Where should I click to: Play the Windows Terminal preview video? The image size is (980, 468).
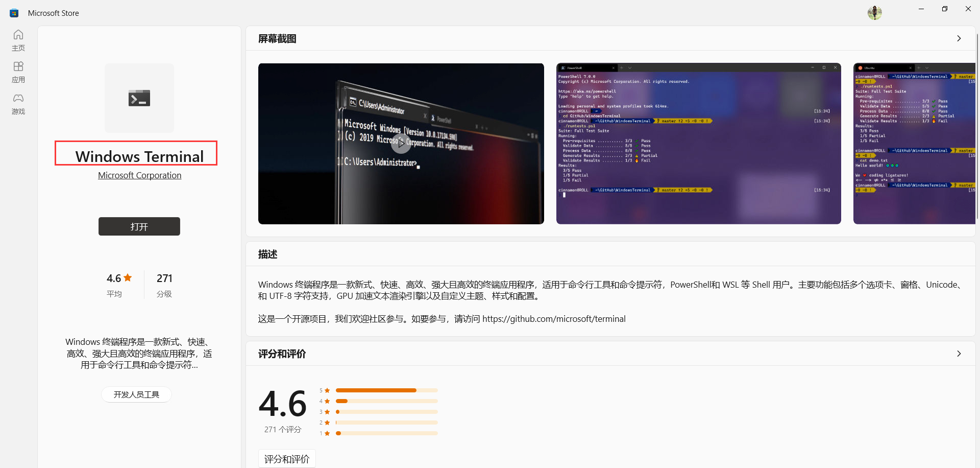coord(401,144)
